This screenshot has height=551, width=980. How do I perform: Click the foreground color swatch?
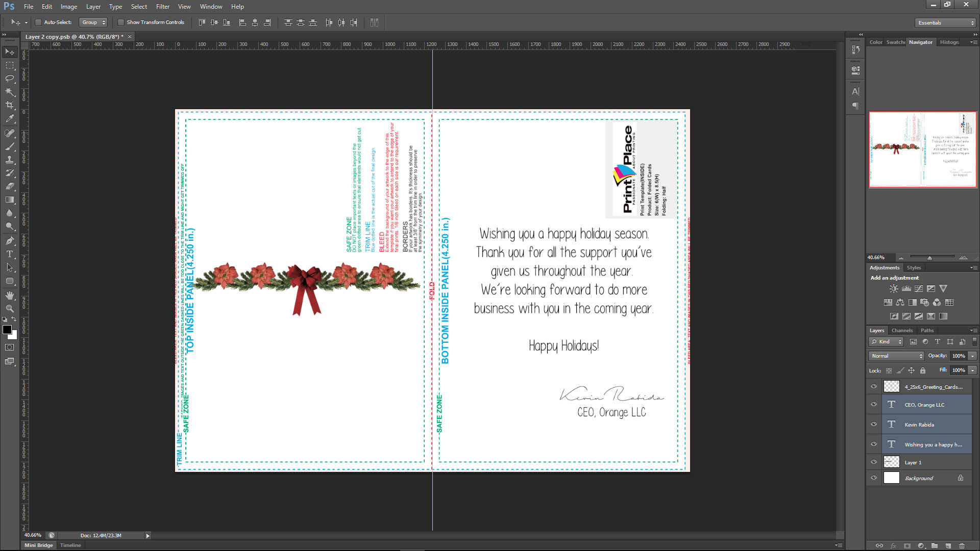pos(6,329)
